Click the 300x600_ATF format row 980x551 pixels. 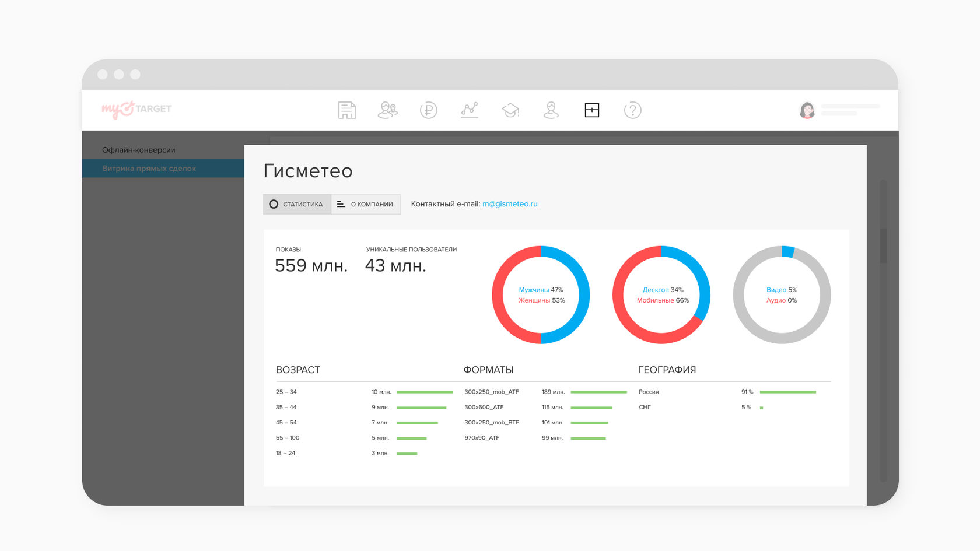[x=538, y=407]
